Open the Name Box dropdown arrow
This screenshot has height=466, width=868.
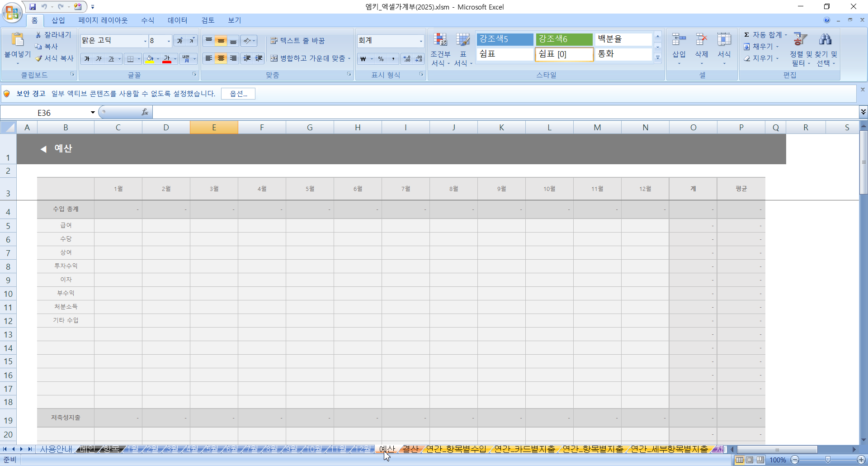click(93, 113)
